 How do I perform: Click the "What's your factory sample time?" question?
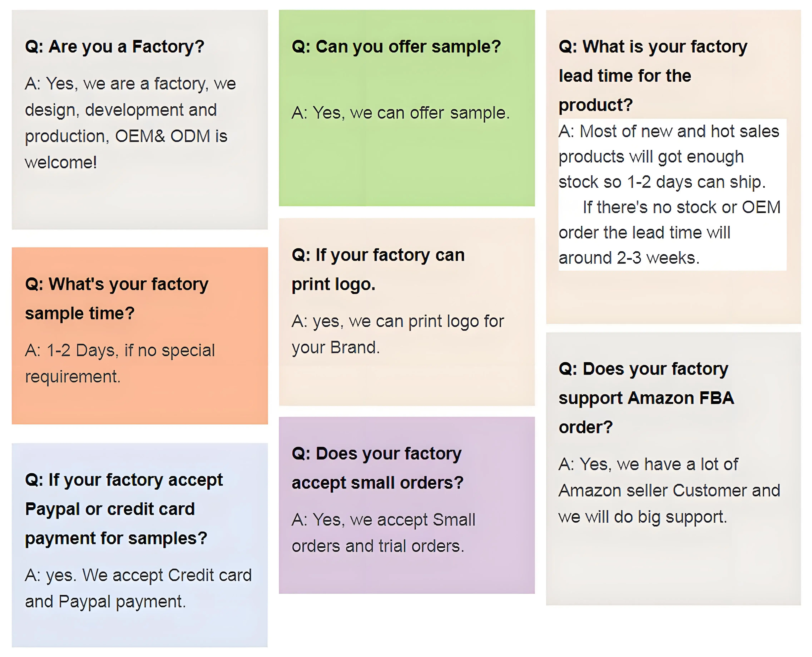click(x=117, y=299)
